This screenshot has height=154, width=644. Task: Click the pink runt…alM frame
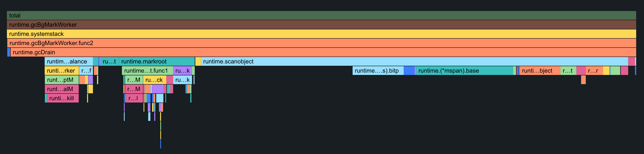pos(61,89)
